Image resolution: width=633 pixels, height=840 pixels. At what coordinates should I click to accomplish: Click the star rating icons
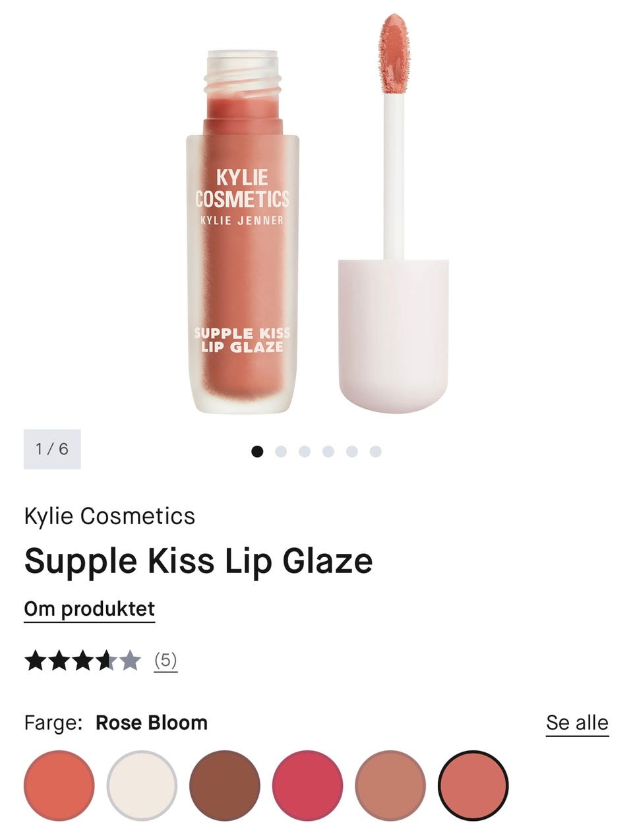coord(82,660)
